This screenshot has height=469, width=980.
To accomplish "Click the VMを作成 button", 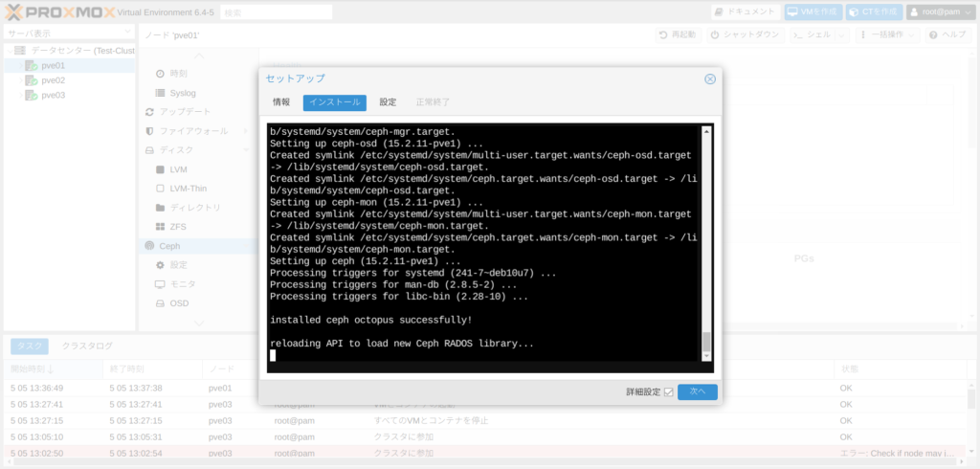I will click(813, 11).
